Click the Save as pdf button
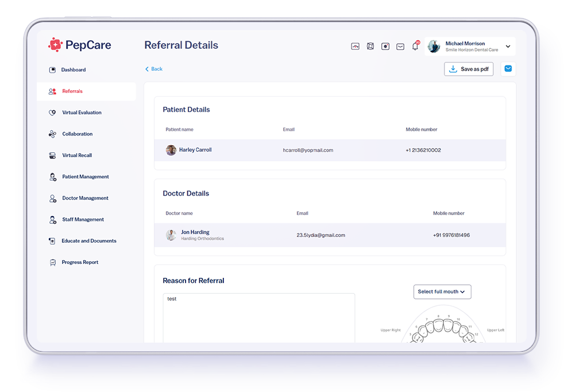Screen dimensions: 564x392 (468, 69)
